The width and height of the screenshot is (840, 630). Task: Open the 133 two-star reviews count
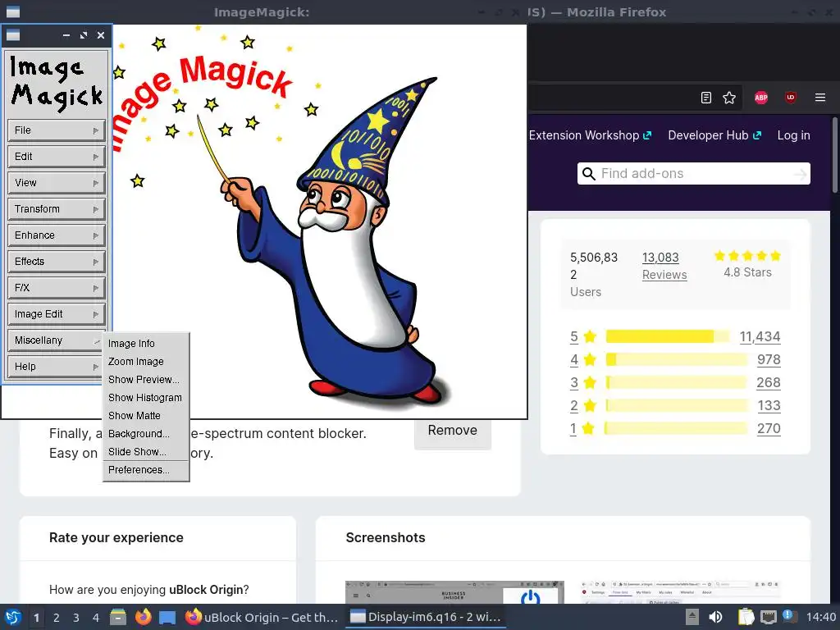769,405
